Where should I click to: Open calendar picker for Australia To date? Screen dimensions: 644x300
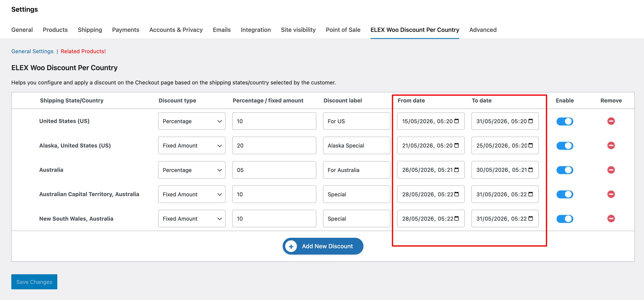531,170
